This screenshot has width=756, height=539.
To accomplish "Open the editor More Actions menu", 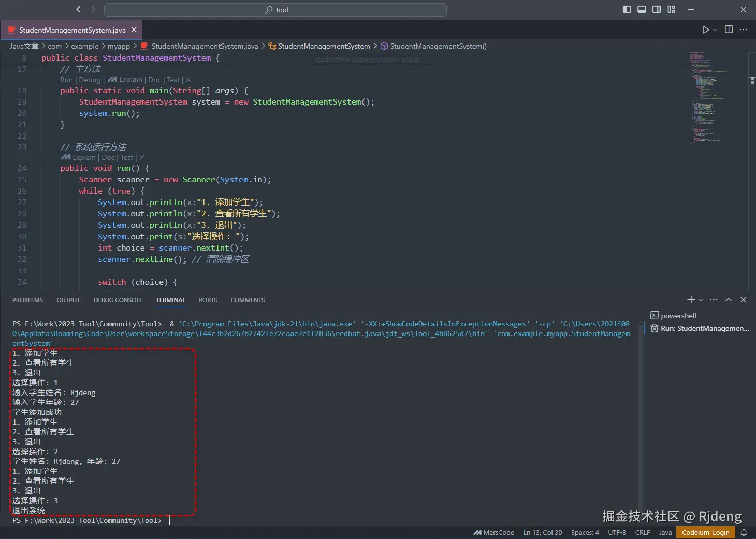I will (x=744, y=30).
